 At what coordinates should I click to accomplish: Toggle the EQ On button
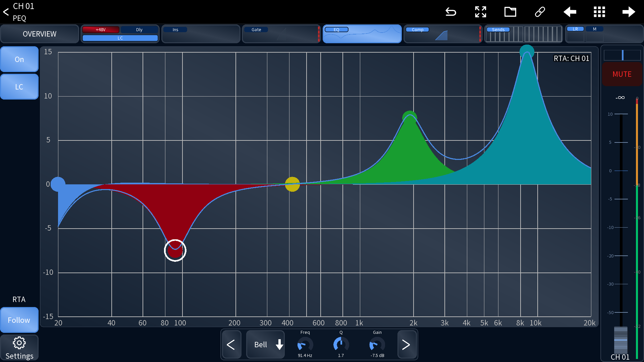tap(19, 59)
